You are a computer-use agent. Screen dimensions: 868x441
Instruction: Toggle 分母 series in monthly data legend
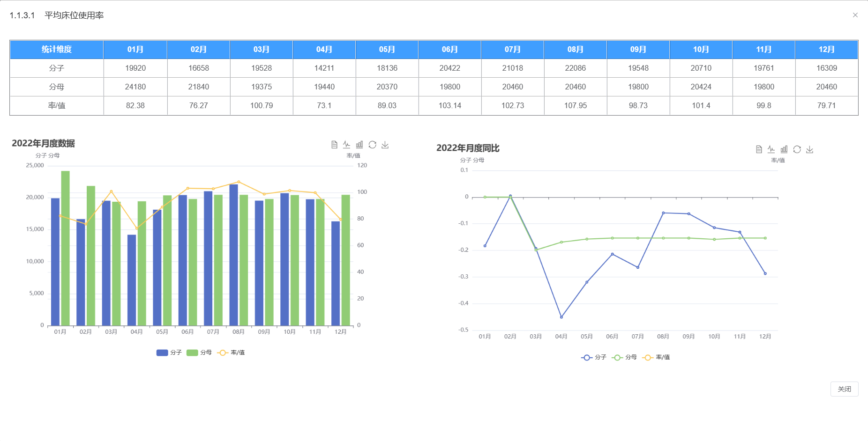pyautogui.click(x=199, y=353)
